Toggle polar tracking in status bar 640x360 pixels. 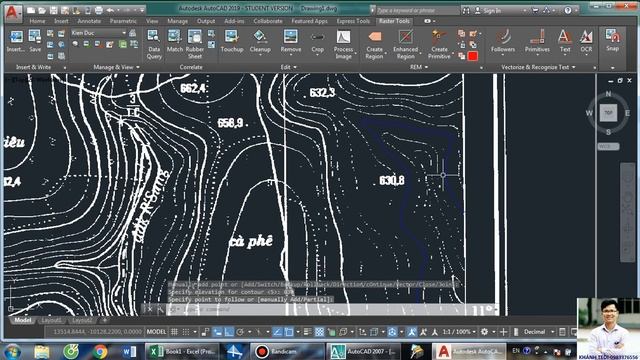[x=240, y=332]
